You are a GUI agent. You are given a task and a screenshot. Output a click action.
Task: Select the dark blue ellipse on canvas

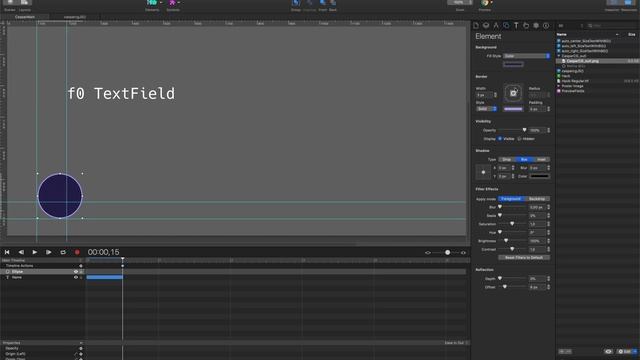60,196
